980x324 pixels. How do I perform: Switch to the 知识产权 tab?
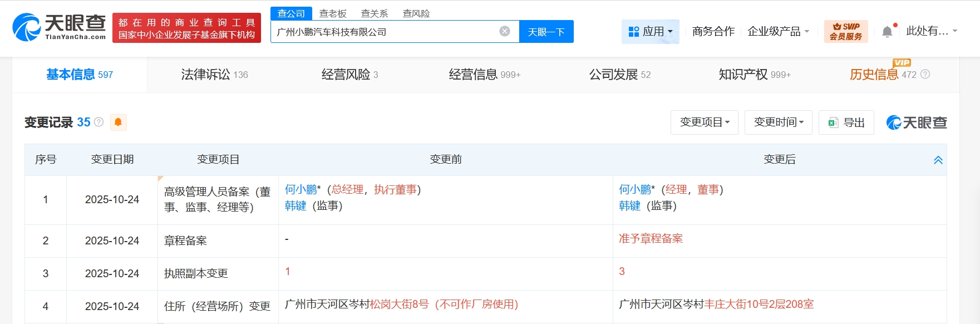[754, 74]
